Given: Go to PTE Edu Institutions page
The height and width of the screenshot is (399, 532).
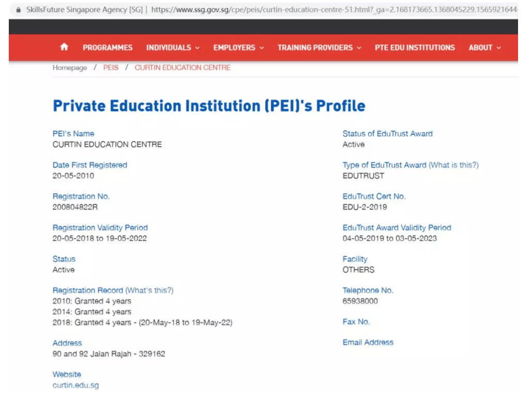Looking at the screenshot, I should tap(415, 48).
